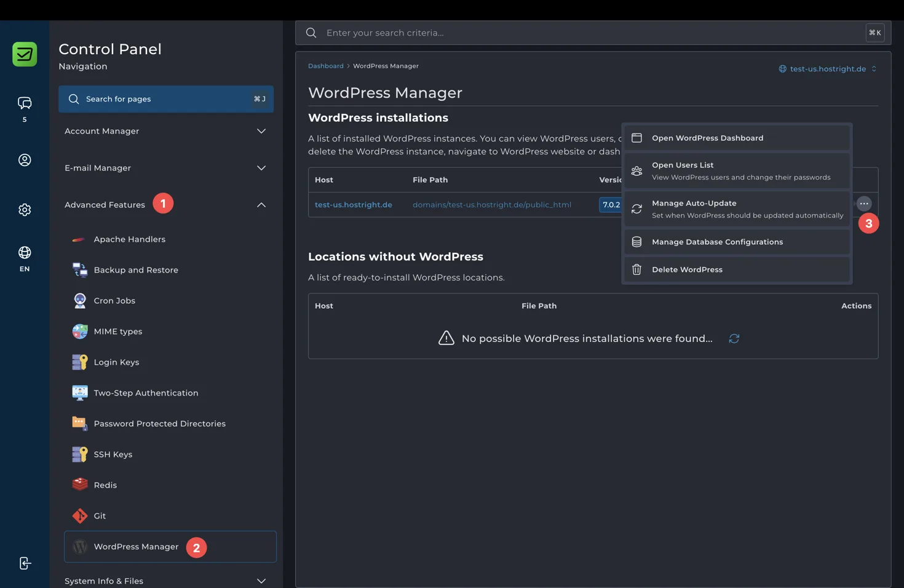
Task: Click the window icon for Open WordPress Dashboard
Action: [636, 138]
